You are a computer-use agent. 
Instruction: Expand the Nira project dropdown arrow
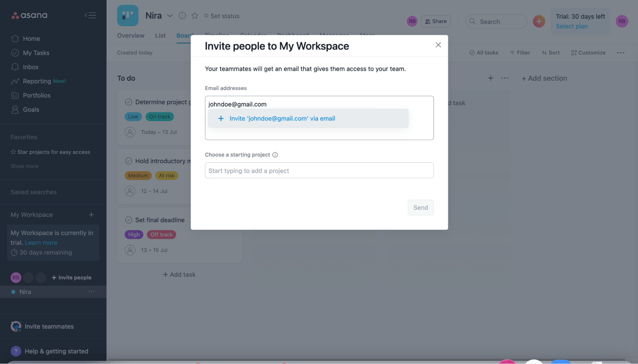pos(170,16)
